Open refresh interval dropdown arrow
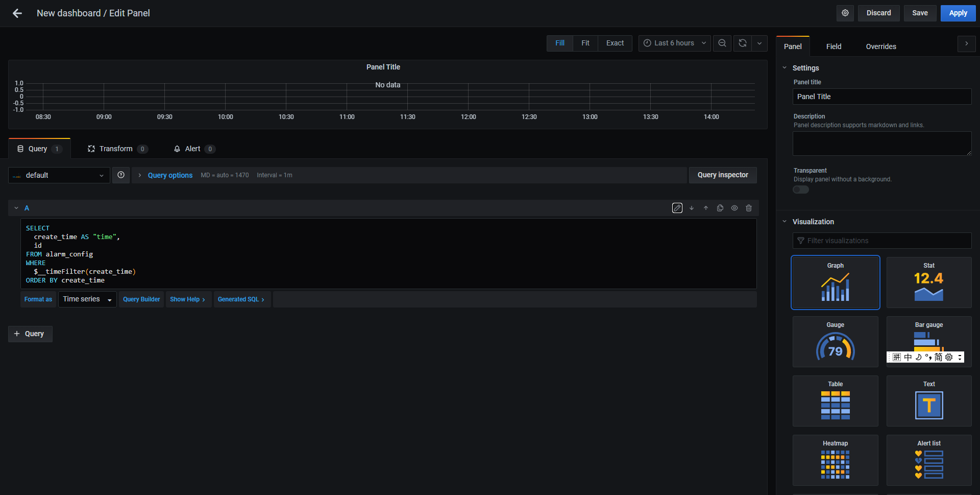The height and width of the screenshot is (495, 980). 759,43
